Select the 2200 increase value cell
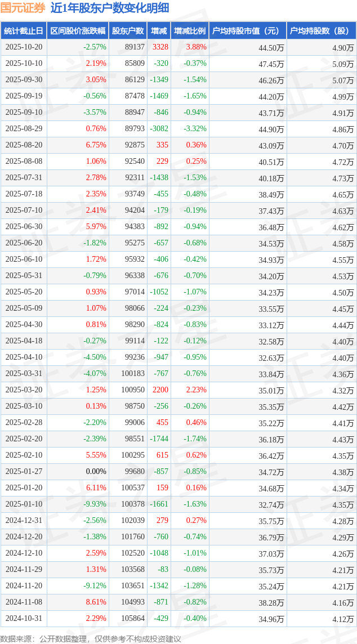Screen dimensions: 357x644 coord(160,390)
